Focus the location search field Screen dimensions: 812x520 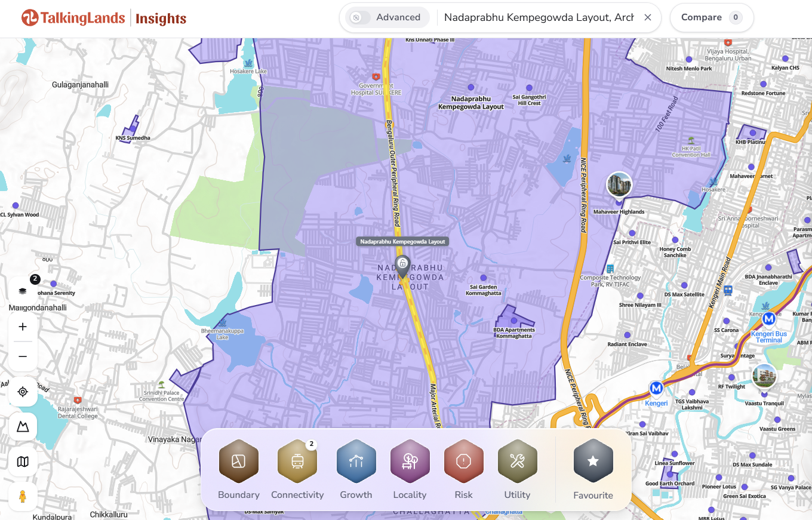point(539,17)
